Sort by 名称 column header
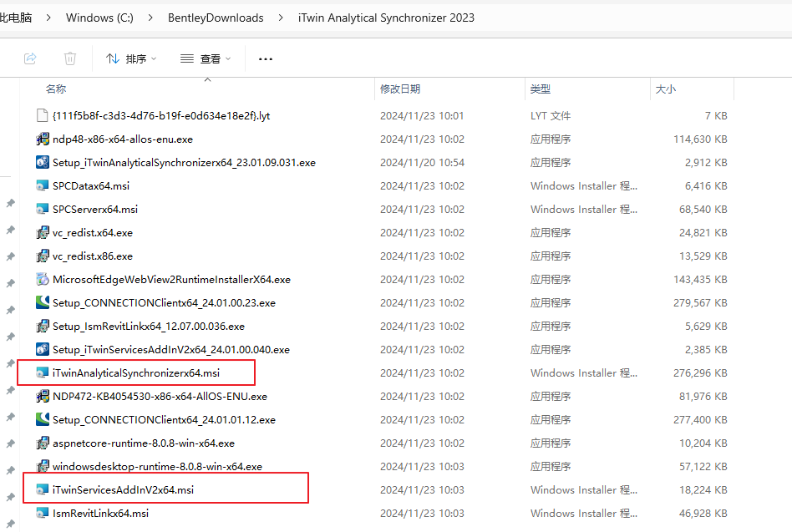The image size is (792, 532). pyautogui.click(x=56, y=89)
